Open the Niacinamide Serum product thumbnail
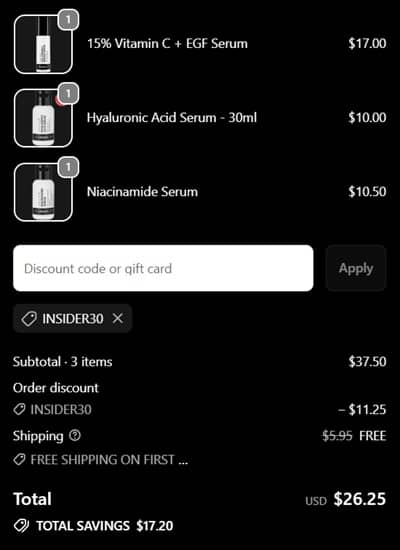The image size is (400, 550). [x=43, y=192]
